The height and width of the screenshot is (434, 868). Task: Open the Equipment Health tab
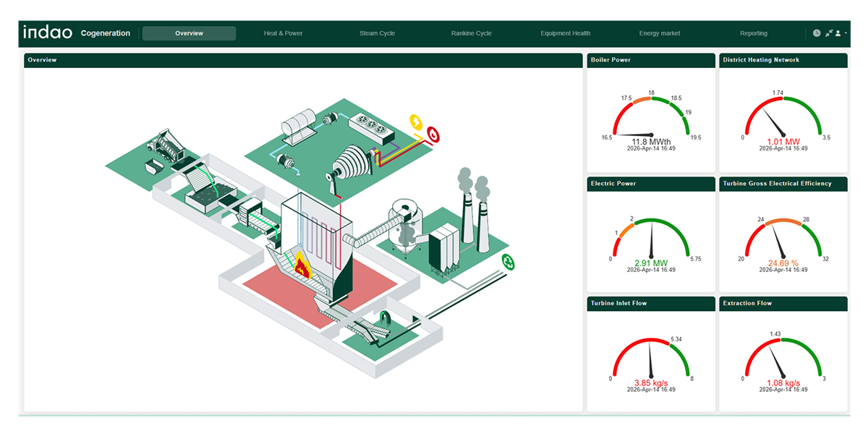click(565, 33)
